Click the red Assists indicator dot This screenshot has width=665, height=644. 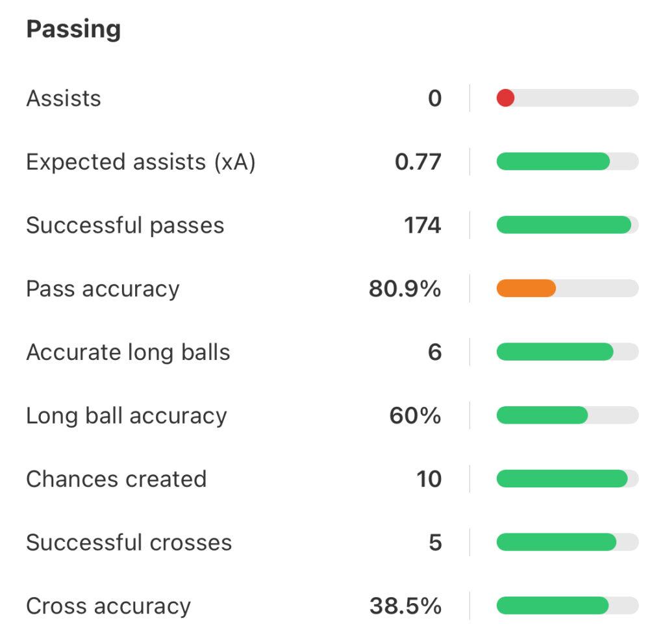[x=505, y=98]
